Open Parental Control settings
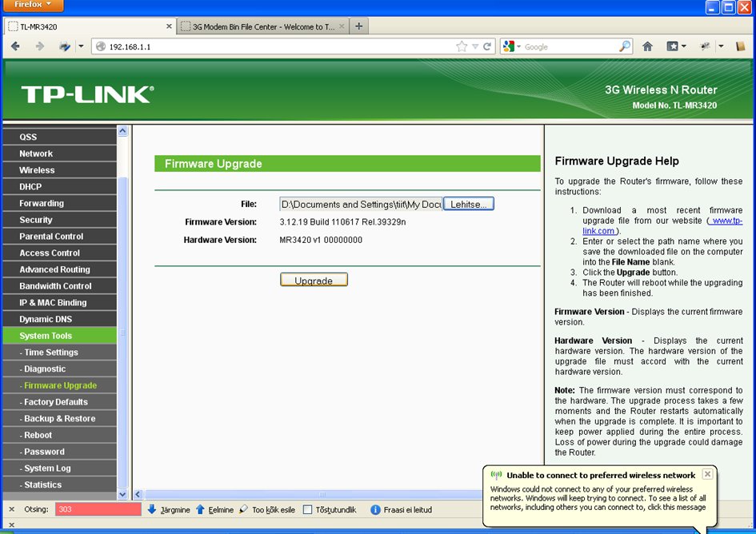 pyautogui.click(x=60, y=236)
